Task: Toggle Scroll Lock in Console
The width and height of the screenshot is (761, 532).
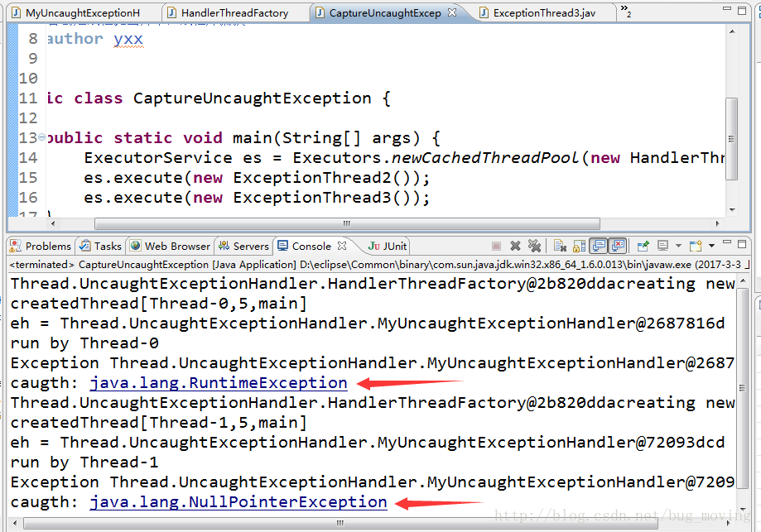Action: pos(579,247)
